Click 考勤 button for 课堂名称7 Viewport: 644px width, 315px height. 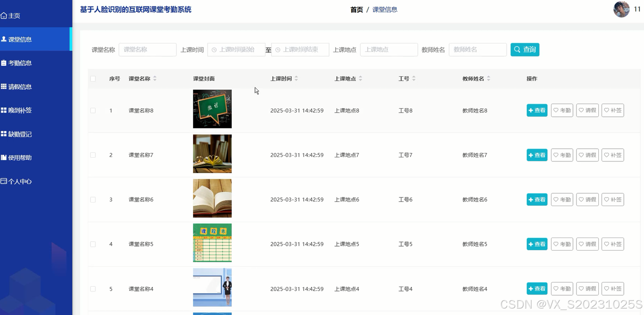[x=562, y=155]
